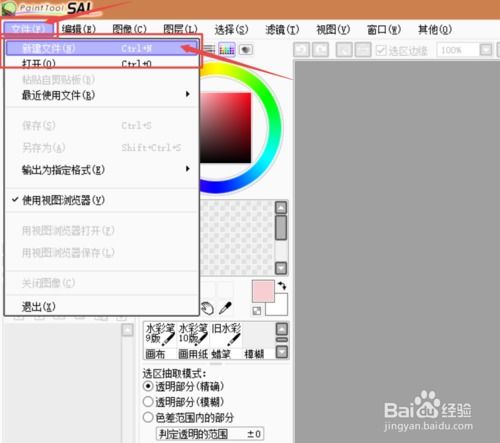
Task: Click swatch panel scroll up arrow
Action: 281,208
